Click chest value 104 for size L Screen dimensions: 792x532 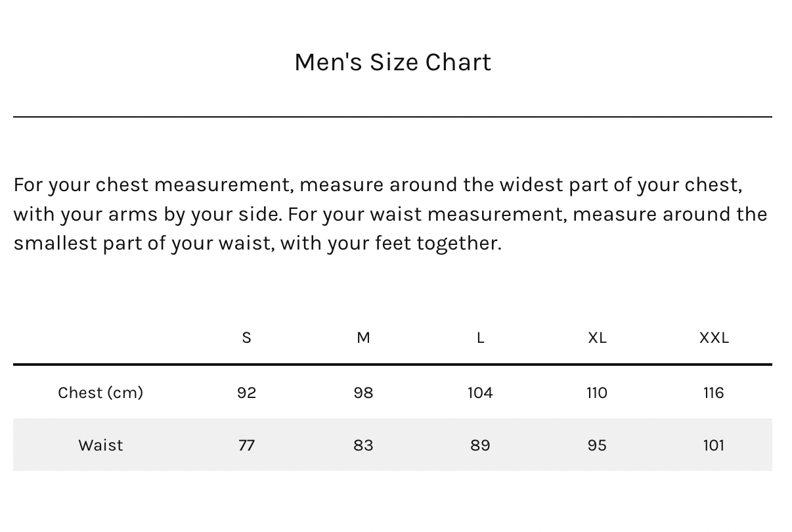[x=480, y=393]
